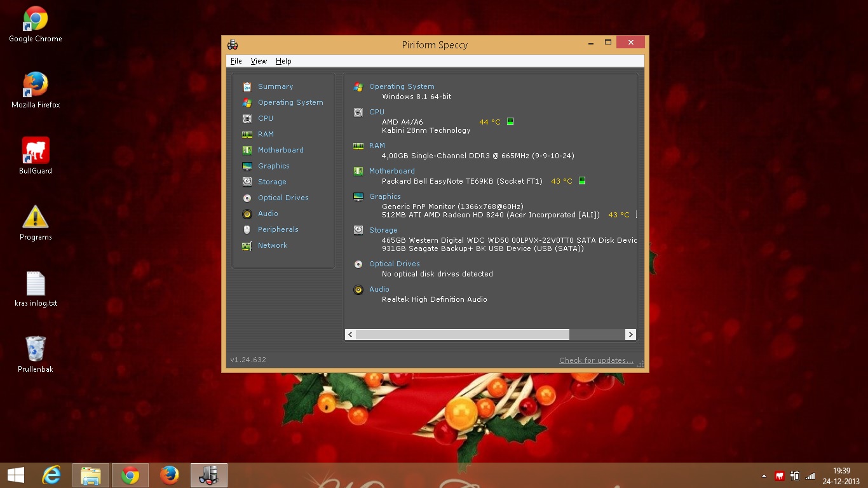Click 'Packard Bell EasyNote TE69KB (Socket FT1)'
The image size is (868, 488).
463,181
